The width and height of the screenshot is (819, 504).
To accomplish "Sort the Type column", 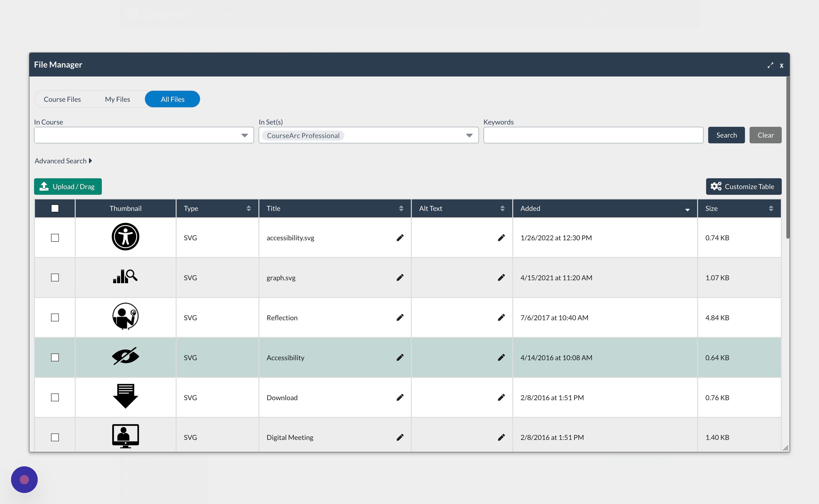I will 249,208.
